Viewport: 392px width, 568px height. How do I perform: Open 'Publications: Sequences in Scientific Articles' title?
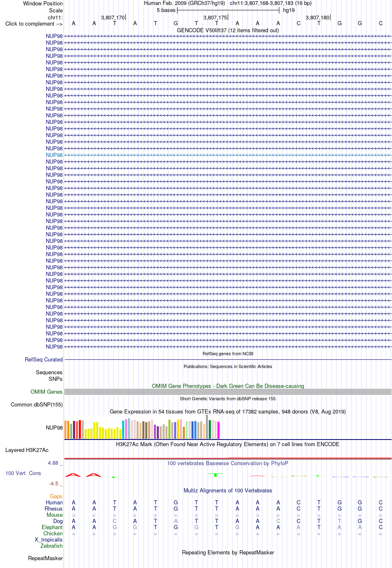click(228, 366)
